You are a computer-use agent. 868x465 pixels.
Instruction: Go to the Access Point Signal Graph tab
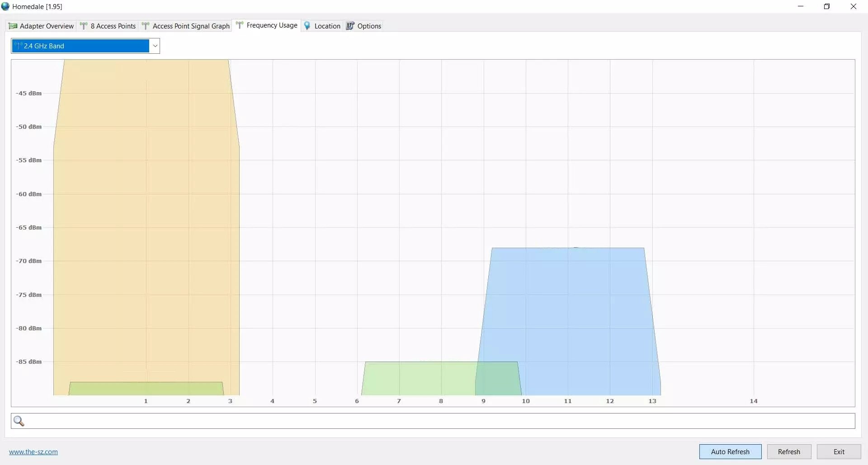tap(191, 26)
